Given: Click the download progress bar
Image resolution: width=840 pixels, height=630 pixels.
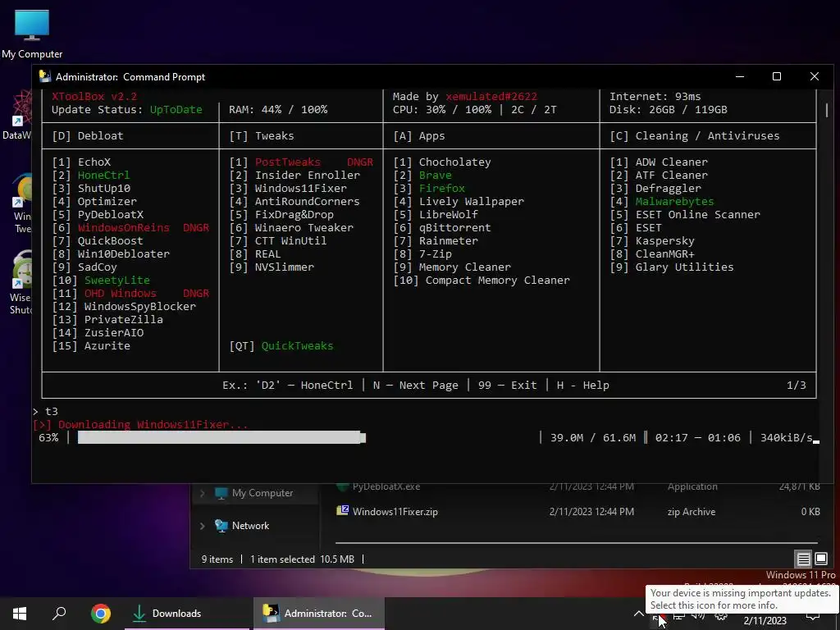Looking at the screenshot, I should 221,438.
